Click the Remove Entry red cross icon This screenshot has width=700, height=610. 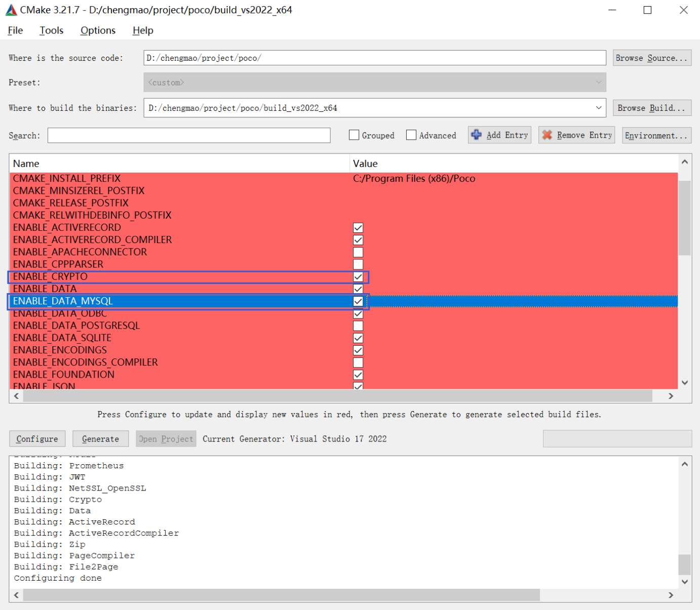[547, 135]
